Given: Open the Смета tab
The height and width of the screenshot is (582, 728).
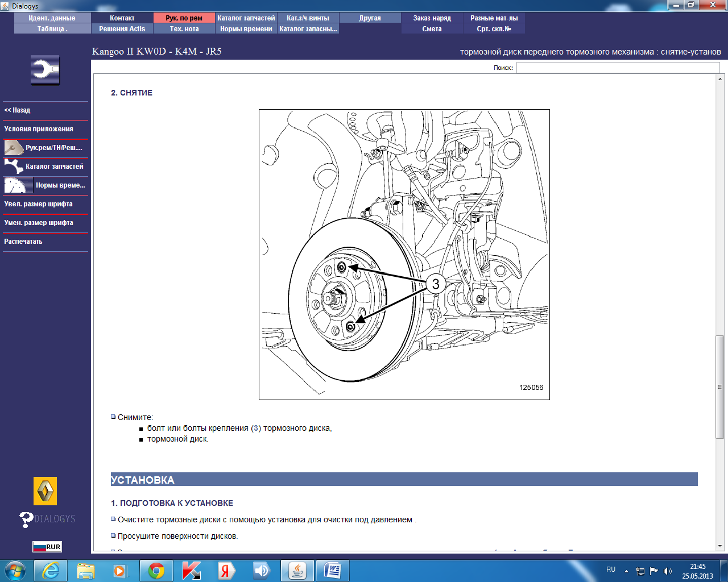Looking at the screenshot, I should [x=432, y=29].
